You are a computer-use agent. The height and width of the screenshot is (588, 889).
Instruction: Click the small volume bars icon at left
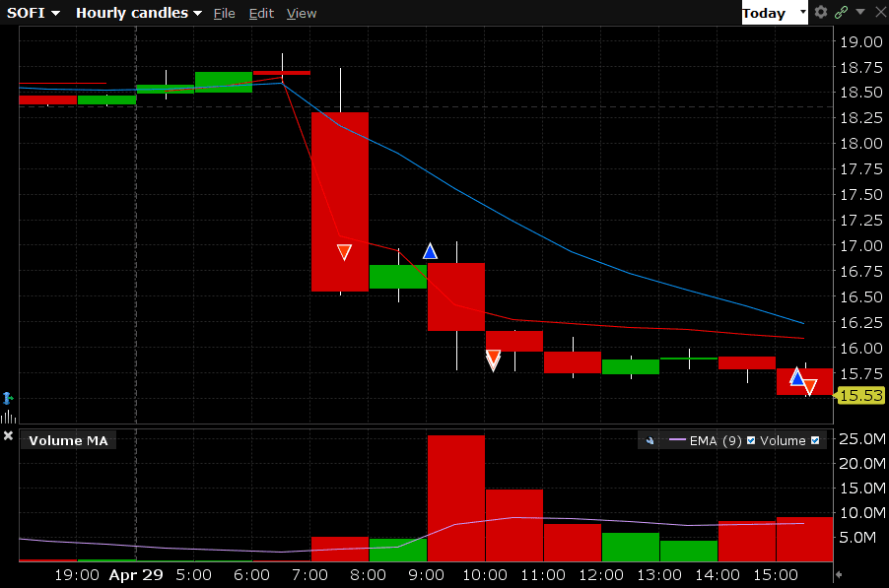click(x=8, y=418)
